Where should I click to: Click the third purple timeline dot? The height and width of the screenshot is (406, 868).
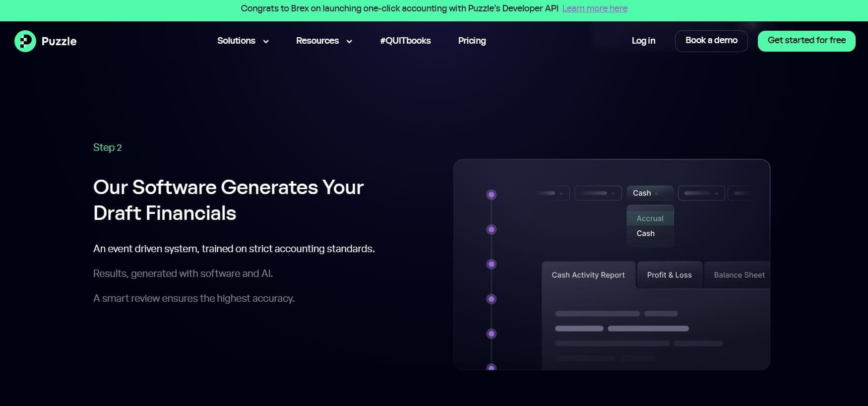[491, 264]
